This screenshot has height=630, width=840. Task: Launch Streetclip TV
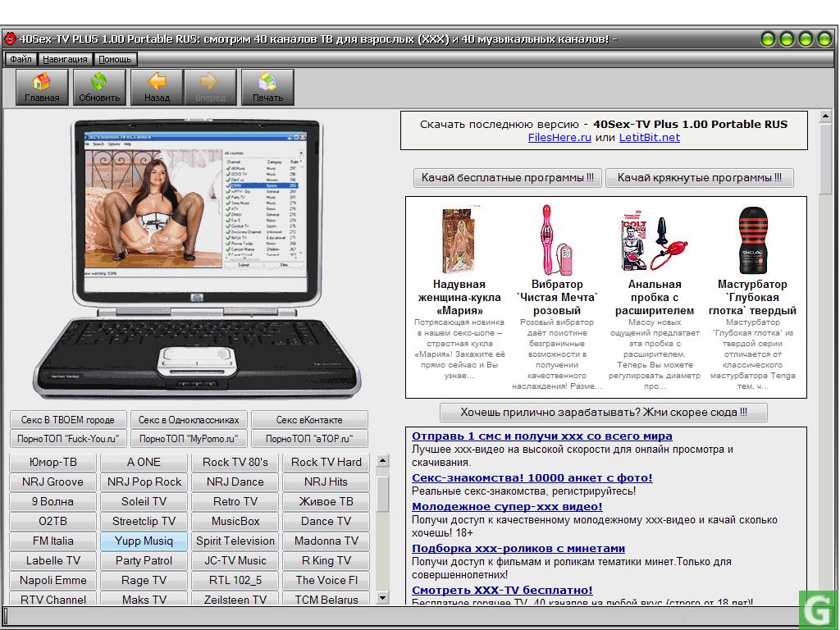tap(144, 521)
